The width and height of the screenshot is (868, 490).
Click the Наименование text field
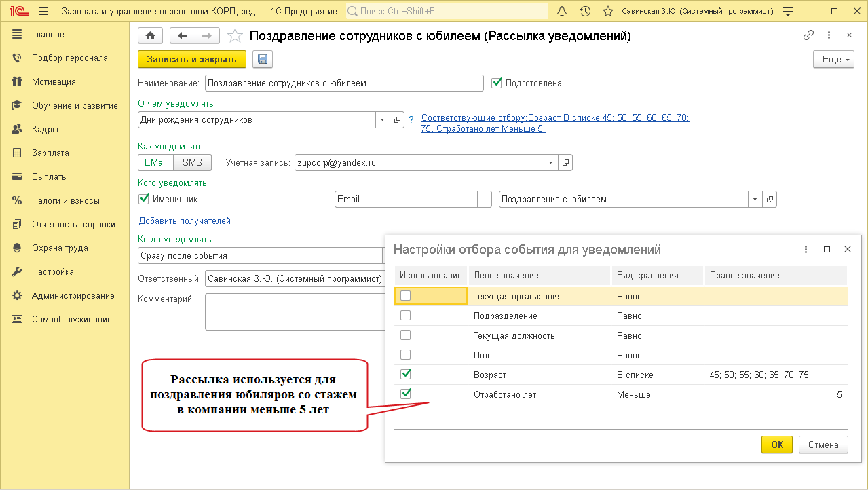pos(343,83)
